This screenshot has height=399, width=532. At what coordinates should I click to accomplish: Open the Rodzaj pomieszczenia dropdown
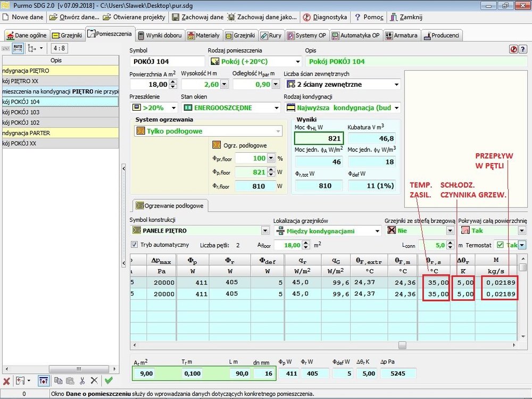pyautogui.click(x=297, y=62)
